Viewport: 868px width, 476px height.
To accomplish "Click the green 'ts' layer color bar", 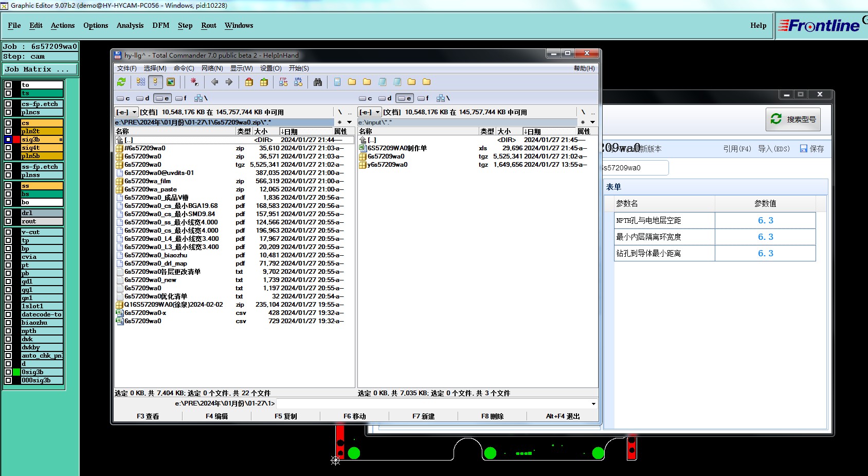I will [42, 93].
